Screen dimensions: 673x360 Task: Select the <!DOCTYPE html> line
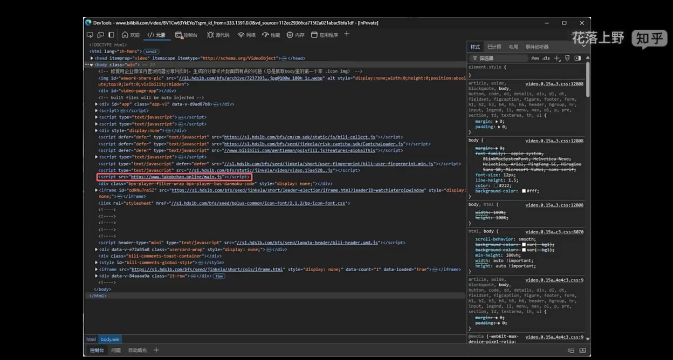[x=108, y=45]
